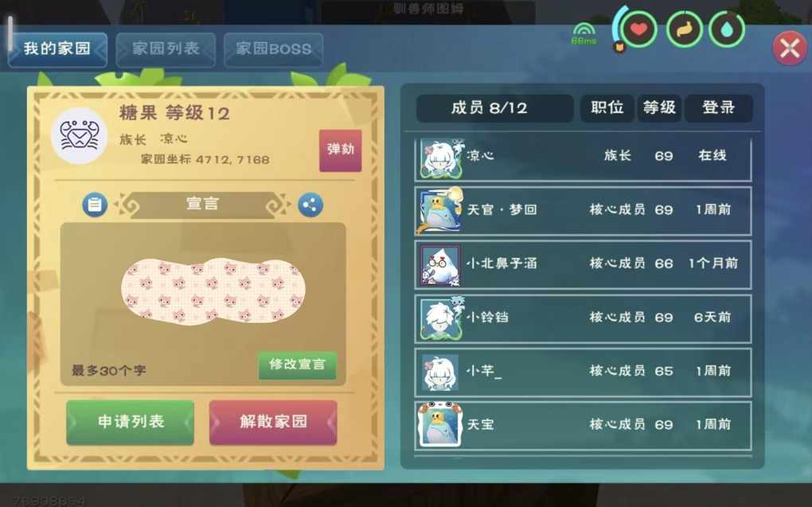This screenshot has height=507, width=812.
Task: Select the 天宝 member row
Action: 583,425
